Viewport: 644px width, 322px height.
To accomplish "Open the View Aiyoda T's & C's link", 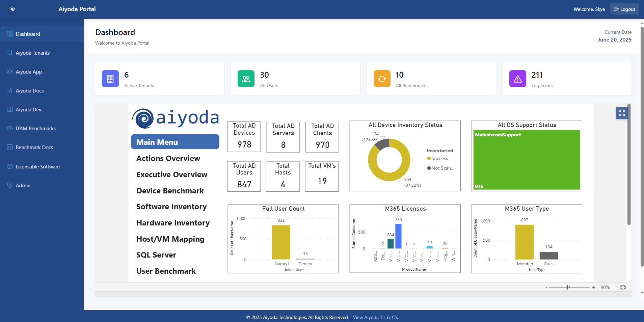I will [x=375, y=317].
